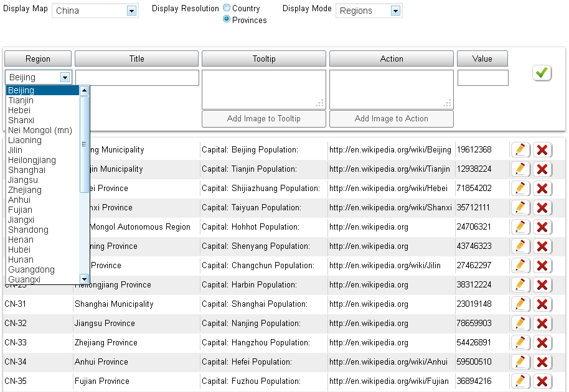The width and height of the screenshot is (569, 392).
Task: Delete the Zhejiang Province row
Action: coord(542,343)
